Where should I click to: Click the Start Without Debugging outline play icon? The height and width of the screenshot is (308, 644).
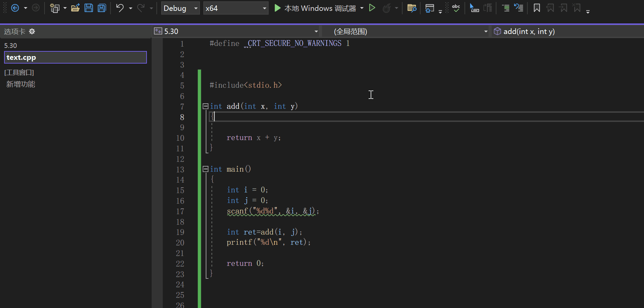coord(372,8)
